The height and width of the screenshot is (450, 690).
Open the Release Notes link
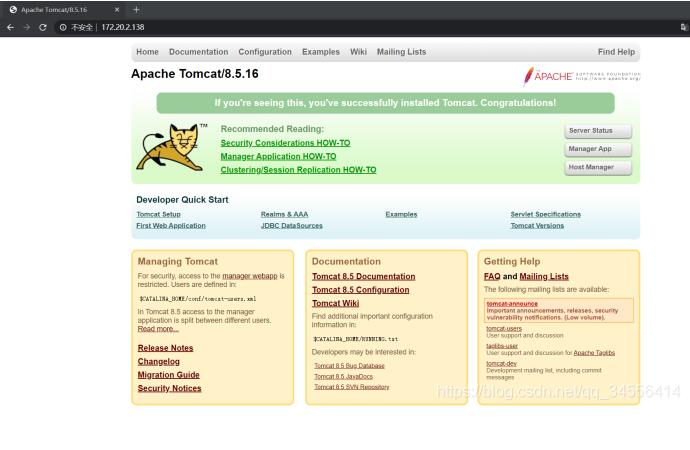[x=165, y=348]
